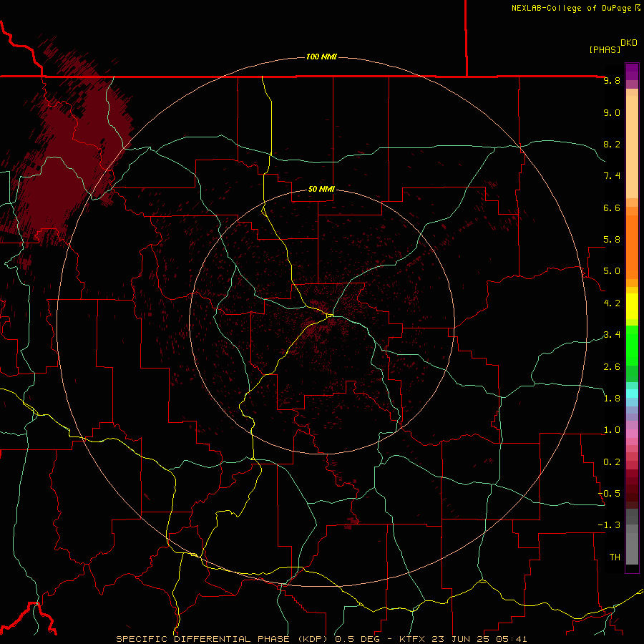This screenshot has width=644, height=644.
Task: Click the -0.5 value on the legend
Action: [x=610, y=494]
